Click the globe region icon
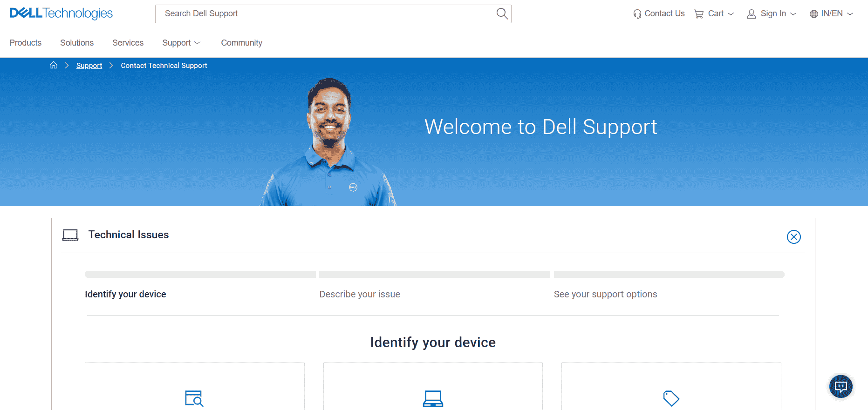Viewport: 868px width, 410px height. [814, 14]
